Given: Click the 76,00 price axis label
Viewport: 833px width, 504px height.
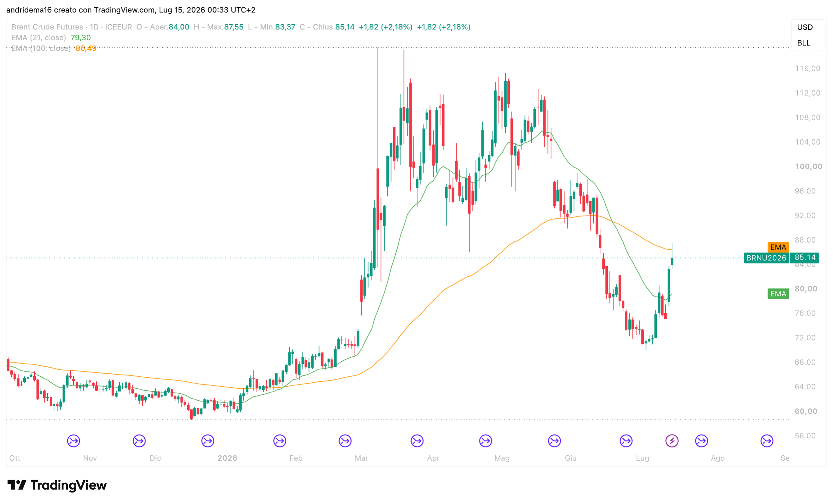Looking at the screenshot, I should pyautogui.click(x=805, y=313).
